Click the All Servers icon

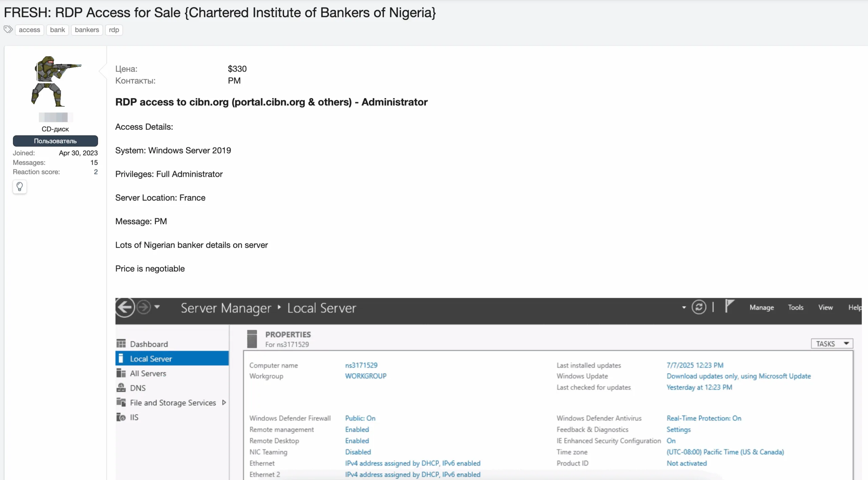click(121, 373)
